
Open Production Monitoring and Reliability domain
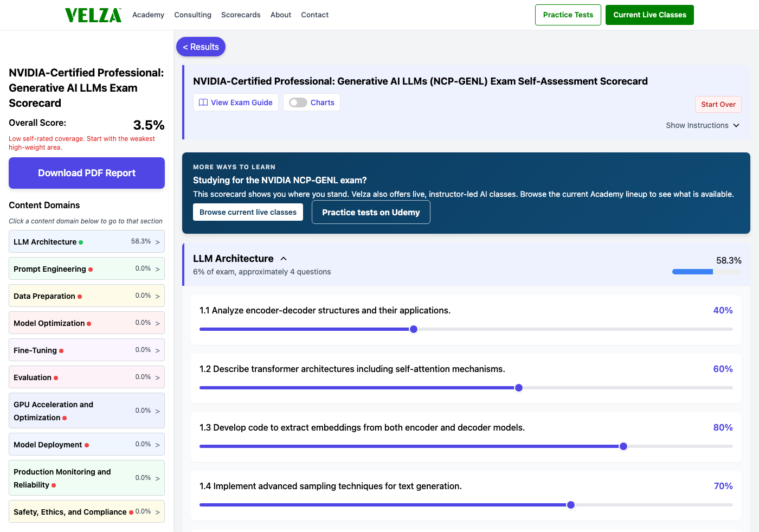[x=87, y=478]
